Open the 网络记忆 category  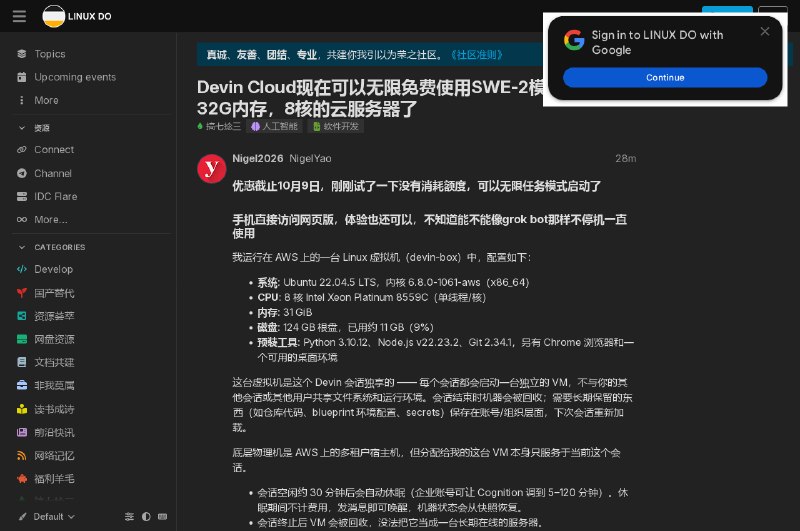tap(54, 456)
